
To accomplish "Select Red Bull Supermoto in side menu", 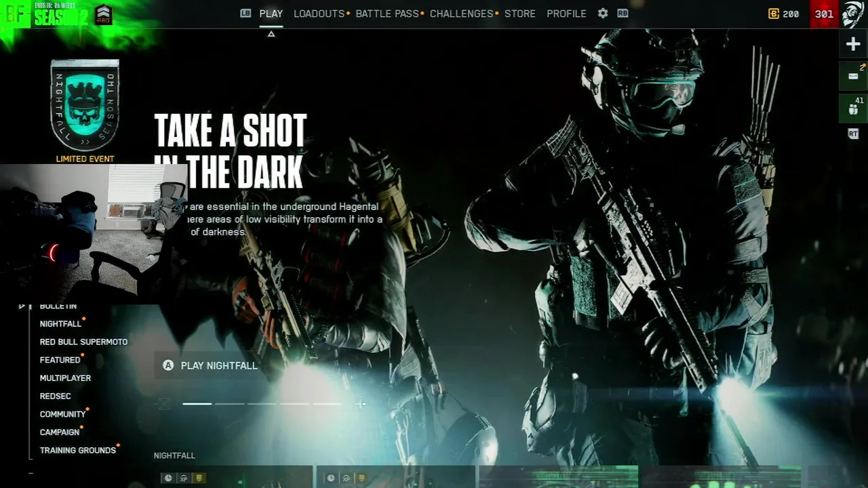I will pos(83,342).
